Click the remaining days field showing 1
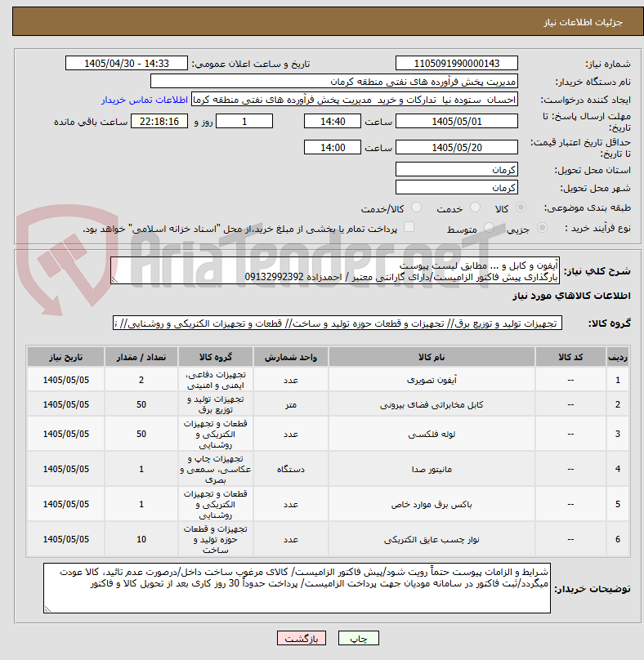 [244, 122]
